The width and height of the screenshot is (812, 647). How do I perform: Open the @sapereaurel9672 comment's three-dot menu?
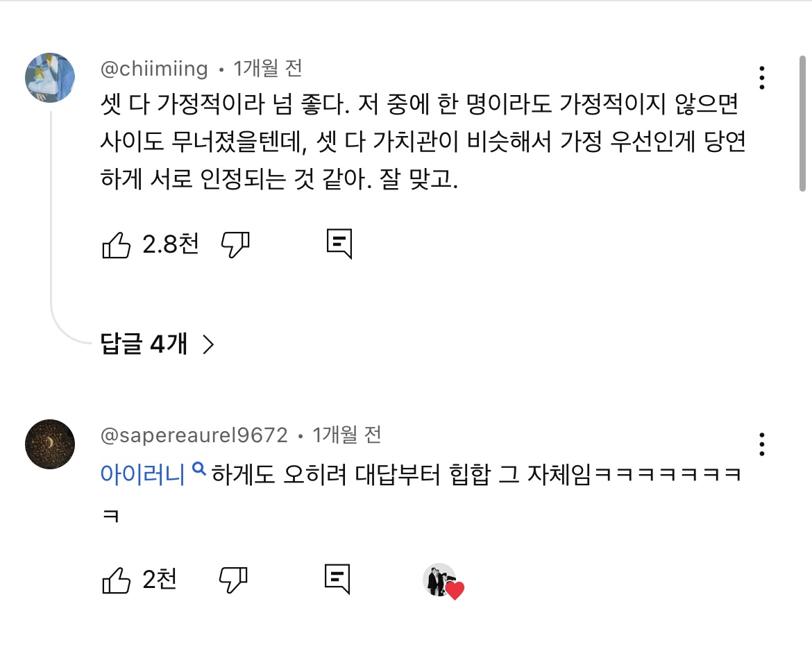[x=762, y=444]
